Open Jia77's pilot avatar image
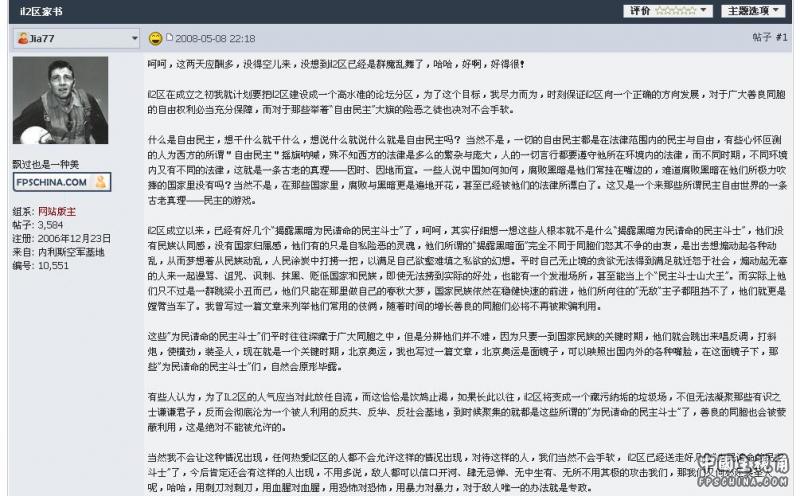This screenshot has width=800, height=496. [x=60, y=101]
